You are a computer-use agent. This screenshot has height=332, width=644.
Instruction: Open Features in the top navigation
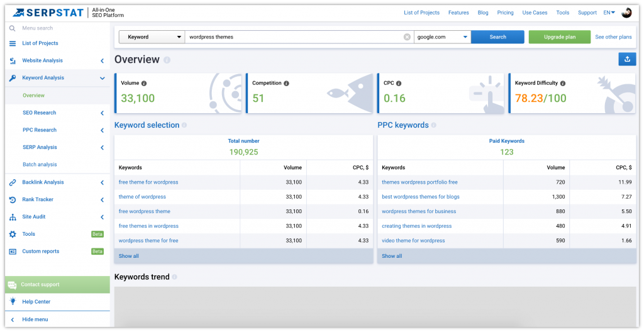click(x=458, y=13)
